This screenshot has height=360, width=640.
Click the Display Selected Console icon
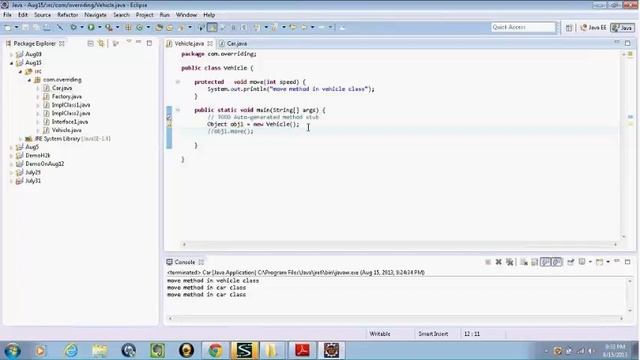(x=582, y=262)
